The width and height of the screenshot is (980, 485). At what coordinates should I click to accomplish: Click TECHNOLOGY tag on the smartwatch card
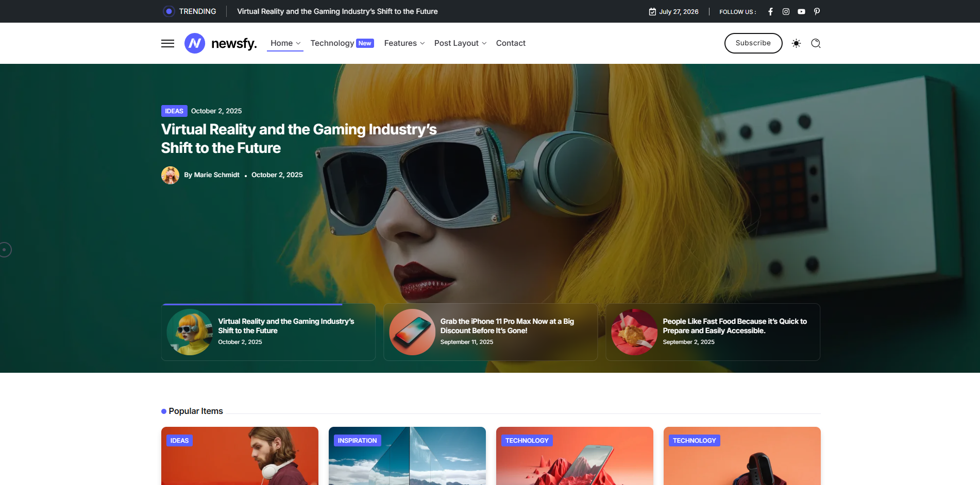694,441
